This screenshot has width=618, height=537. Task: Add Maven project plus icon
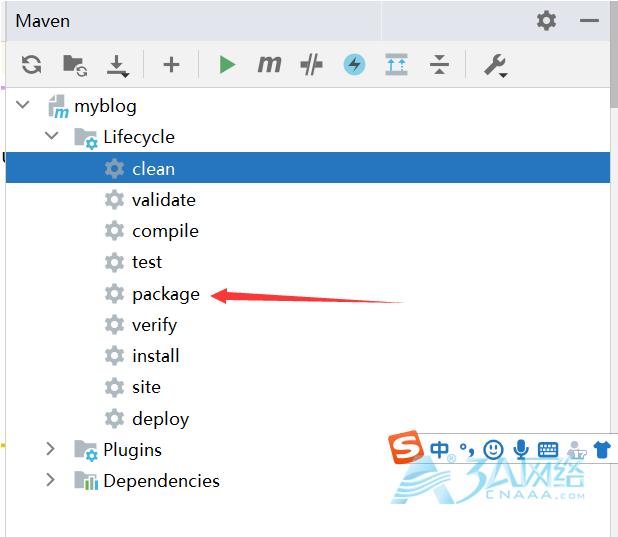[171, 64]
